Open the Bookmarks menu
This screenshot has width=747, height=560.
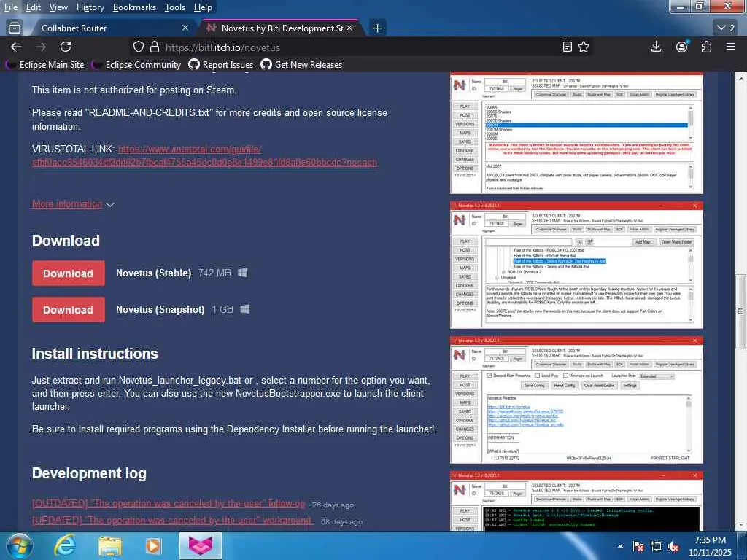pyautogui.click(x=134, y=7)
